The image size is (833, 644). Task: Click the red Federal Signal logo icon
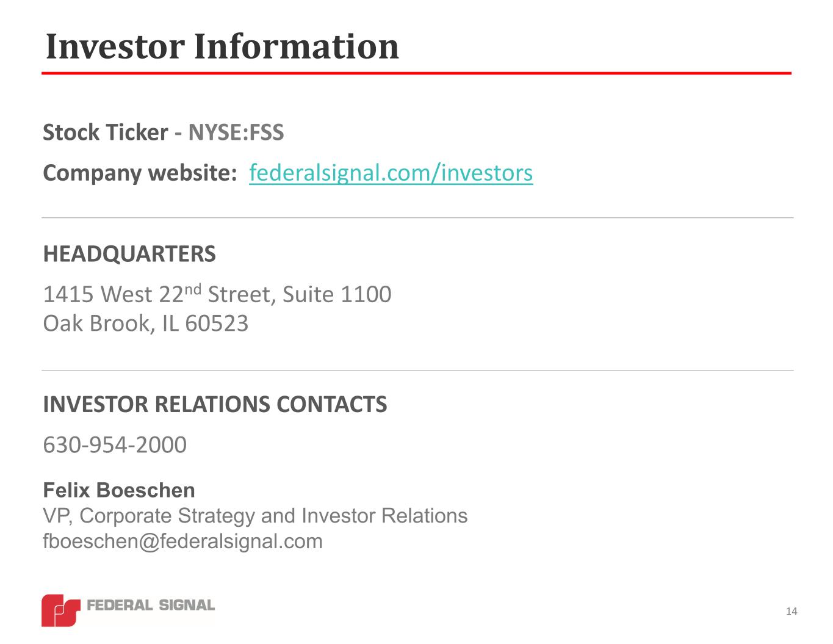[60, 609]
